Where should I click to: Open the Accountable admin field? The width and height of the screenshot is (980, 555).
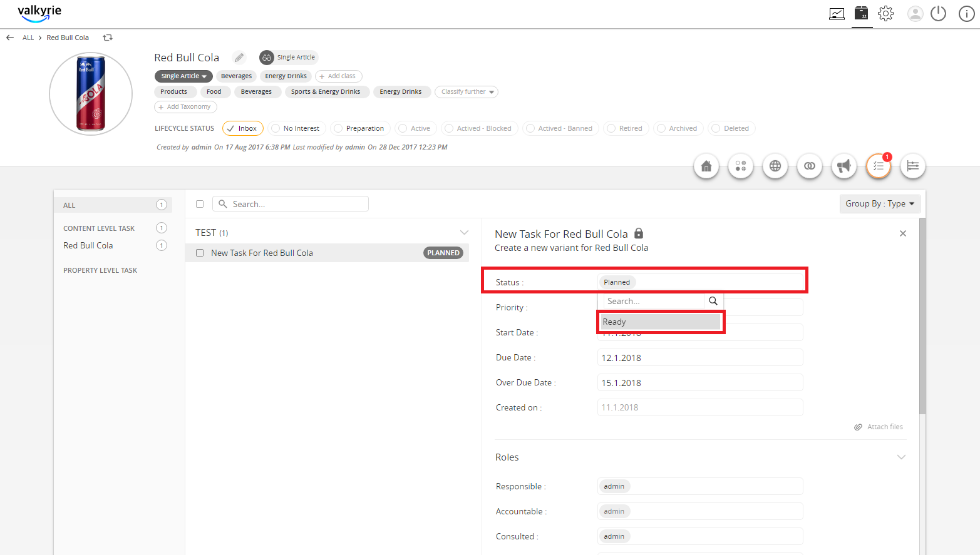[x=700, y=511]
